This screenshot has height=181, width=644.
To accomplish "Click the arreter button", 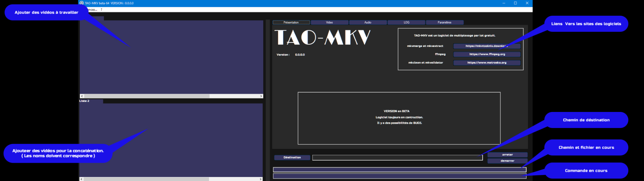I will (507, 155).
